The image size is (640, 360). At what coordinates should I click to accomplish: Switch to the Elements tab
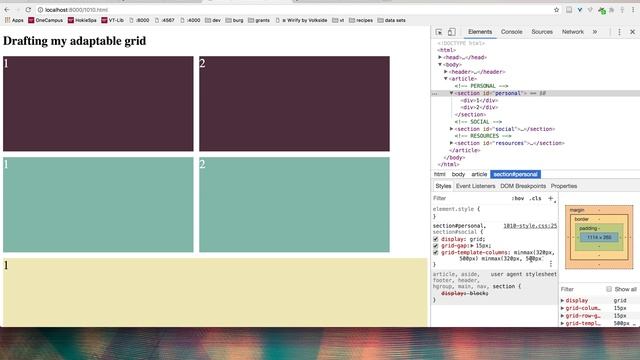pyautogui.click(x=480, y=32)
